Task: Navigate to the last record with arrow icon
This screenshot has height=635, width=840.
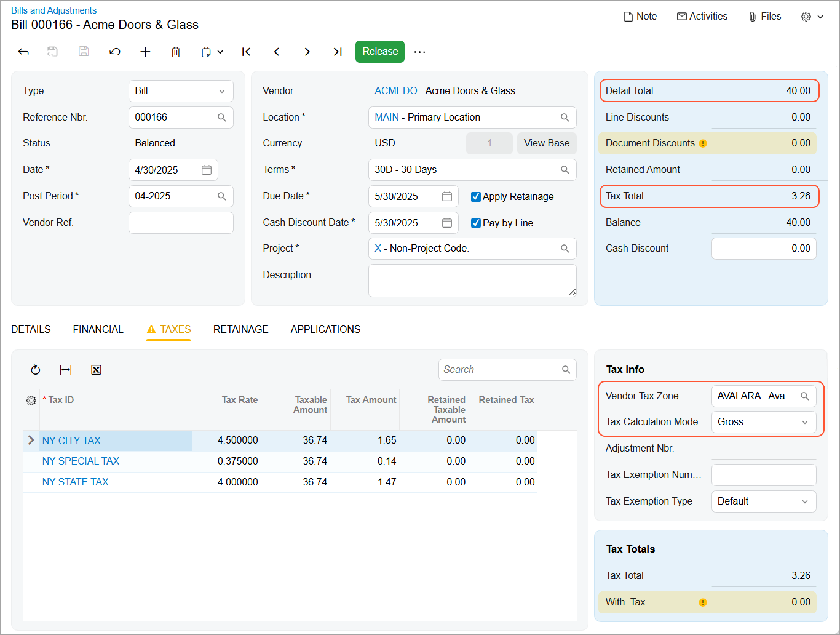Action: tap(337, 52)
